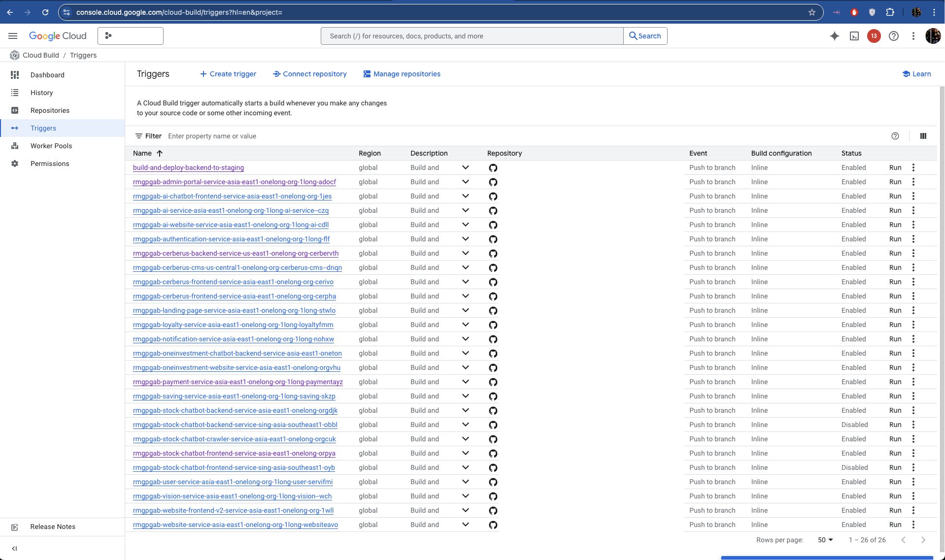Open Dashboard in the sidebar
The image size is (945, 560).
point(62,75)
